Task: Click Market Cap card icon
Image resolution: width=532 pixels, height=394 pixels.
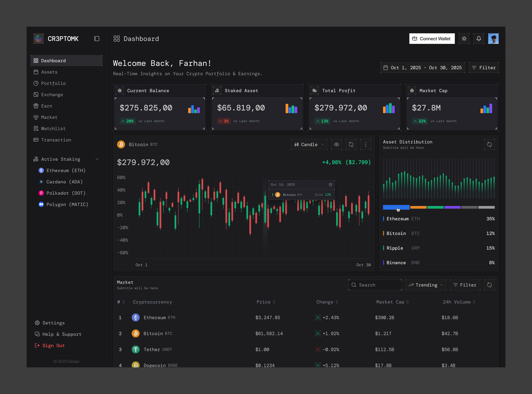Action: tap(412, 91)
